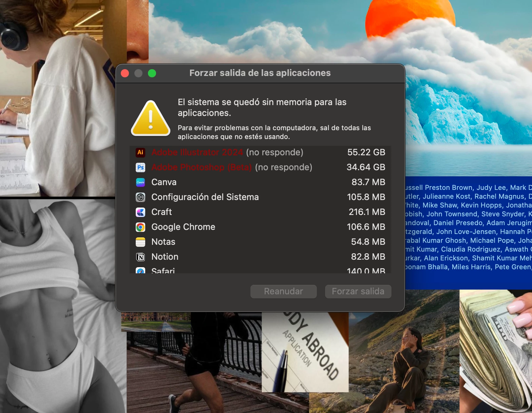
Task: Click the 34.64 GB memory value
Action: tap(366, 167)
